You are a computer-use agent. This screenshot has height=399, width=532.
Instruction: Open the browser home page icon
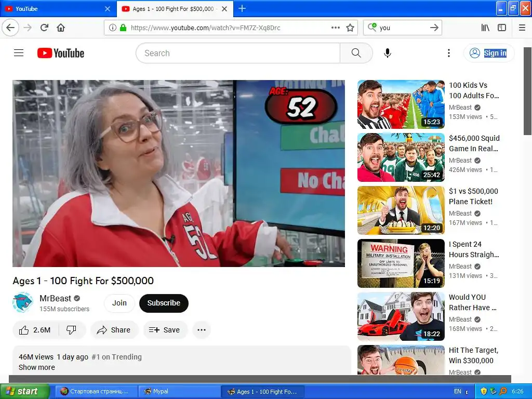click(61, 28)
